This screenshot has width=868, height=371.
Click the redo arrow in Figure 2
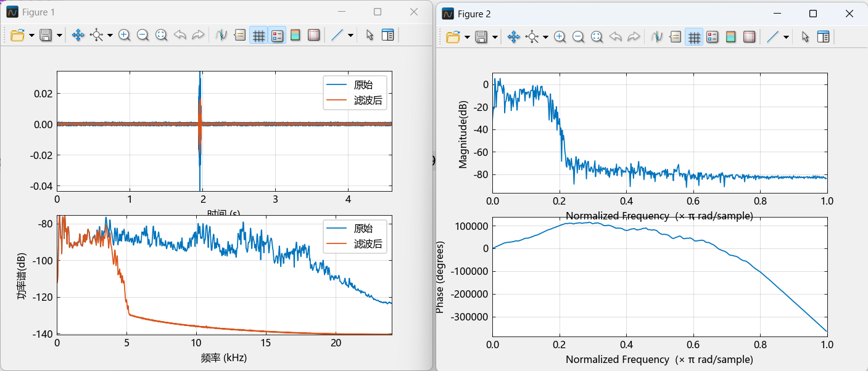634,37
